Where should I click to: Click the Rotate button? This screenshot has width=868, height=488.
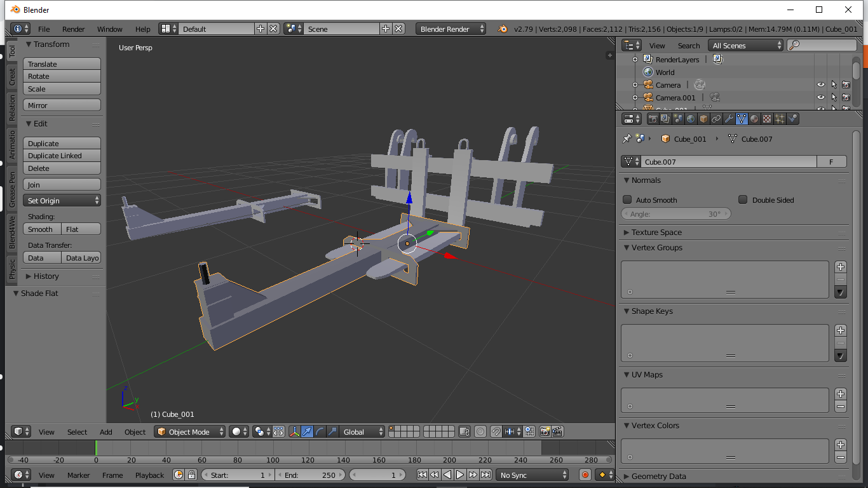(x=62, y=76)
